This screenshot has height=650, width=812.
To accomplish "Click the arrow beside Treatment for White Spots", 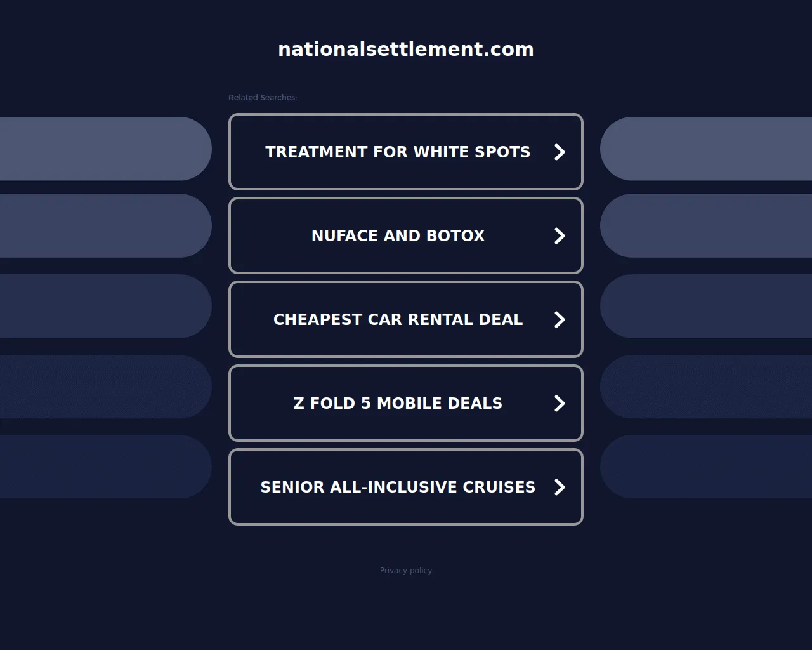I will click(x=560, y=152).
